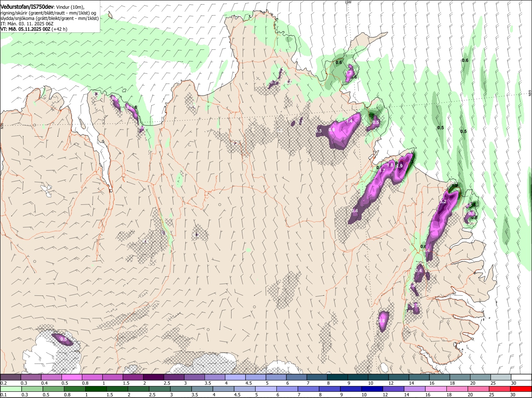The height and width of the screenshot is (398, 532).
Task: Pick the palest green first swatch of rain legend
Action: [11, 388]
